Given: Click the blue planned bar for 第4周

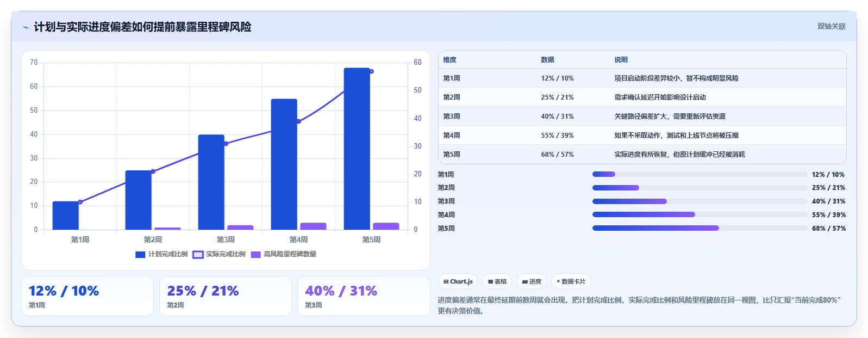Looking at the screenshot, I should click(284, 164).
